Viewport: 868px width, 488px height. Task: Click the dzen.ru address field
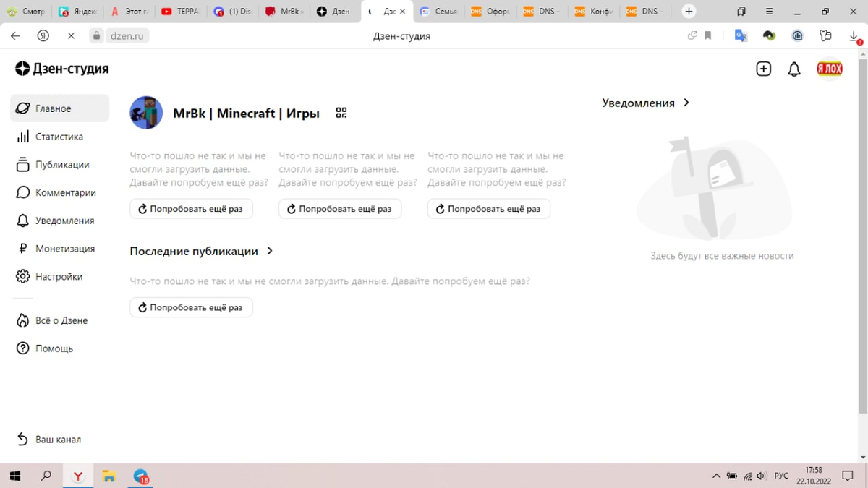point(127,35)
